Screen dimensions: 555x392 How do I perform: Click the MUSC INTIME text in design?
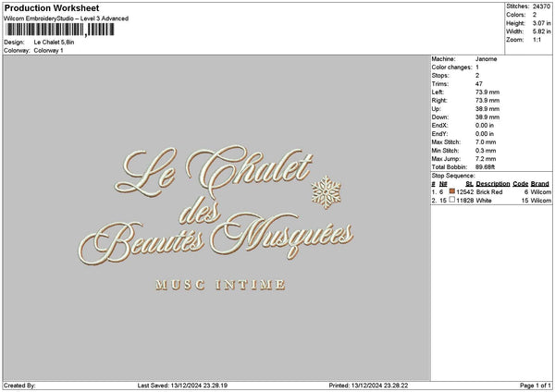pos(220,285)
